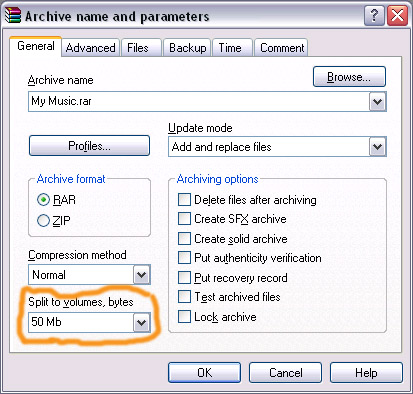
Task: Close the Archive name and parameters dialog
Action: pos(397,15)
